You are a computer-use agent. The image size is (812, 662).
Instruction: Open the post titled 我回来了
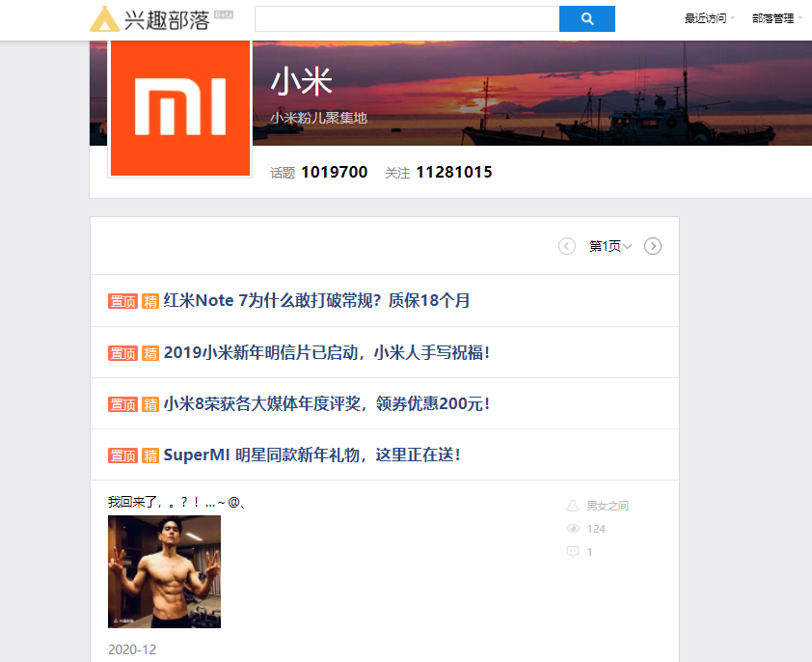(x=176, y=502)
